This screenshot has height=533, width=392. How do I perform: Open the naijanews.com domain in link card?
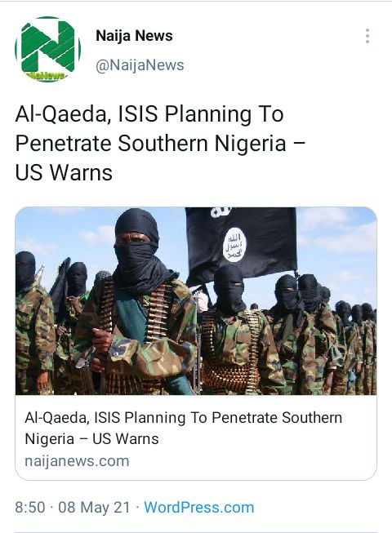point(78,461)
